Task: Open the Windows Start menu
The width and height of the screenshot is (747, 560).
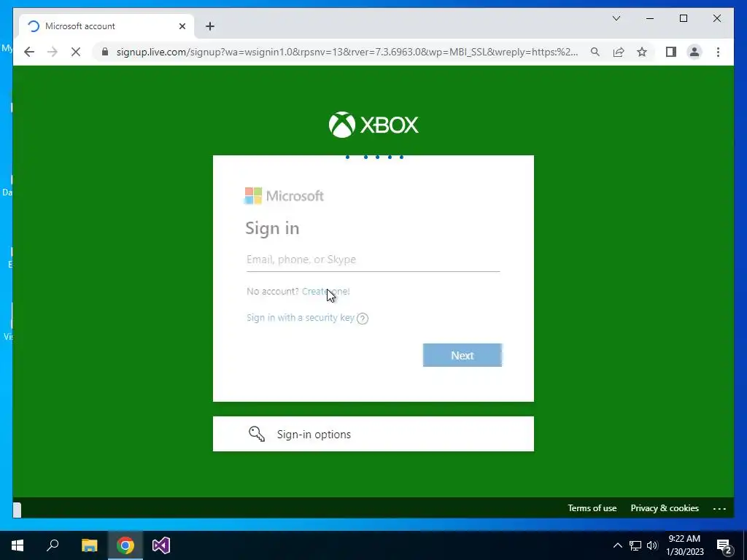Action: tap(18, 545)
